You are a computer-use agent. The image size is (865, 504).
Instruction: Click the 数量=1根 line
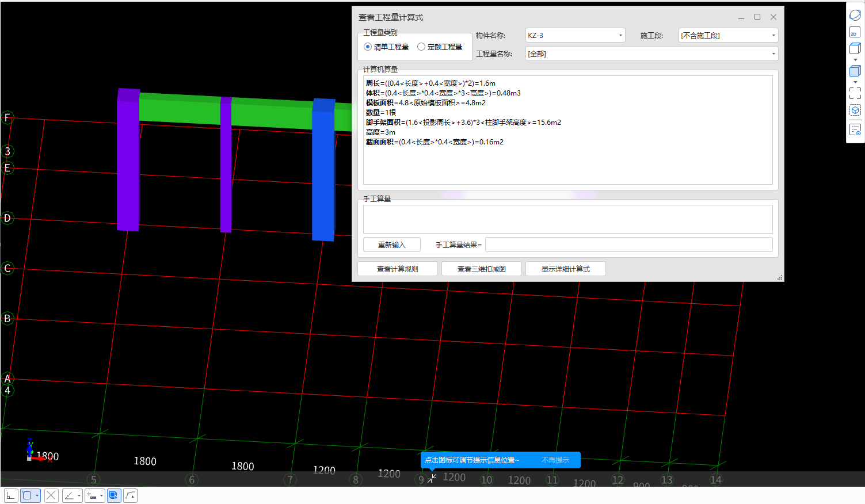[381, 113]
